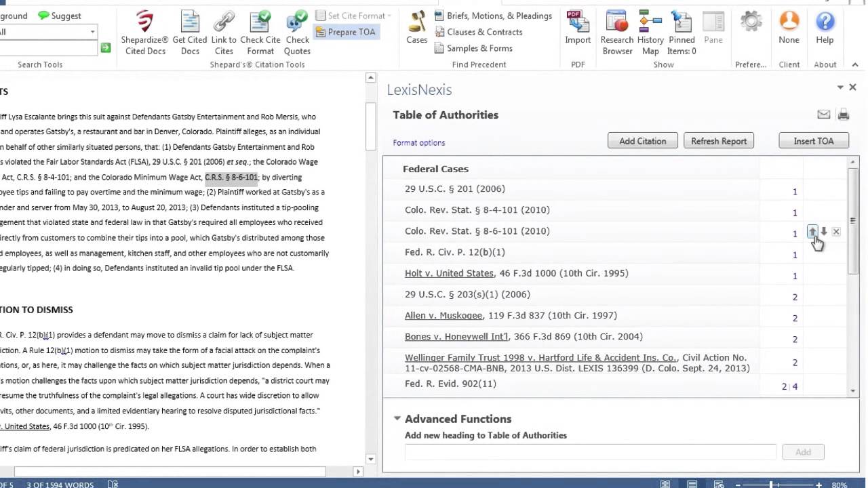Click the new heading input field

(x=590, y=451)
